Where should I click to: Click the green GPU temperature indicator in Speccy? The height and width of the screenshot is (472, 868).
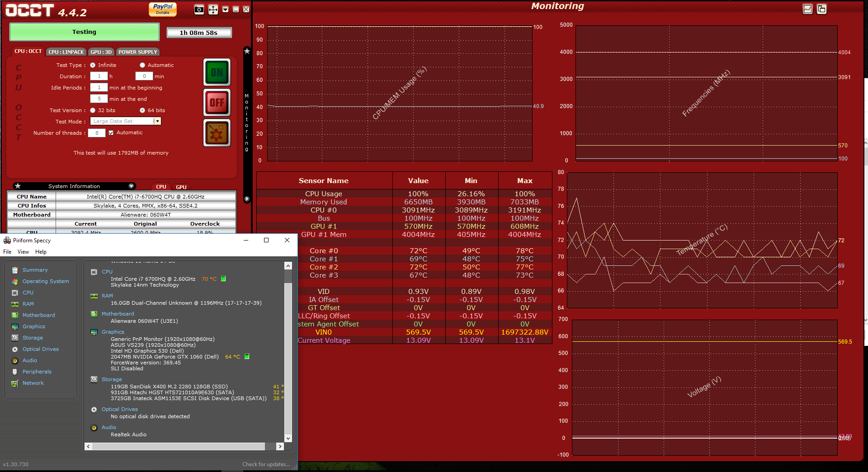[247, 357]
